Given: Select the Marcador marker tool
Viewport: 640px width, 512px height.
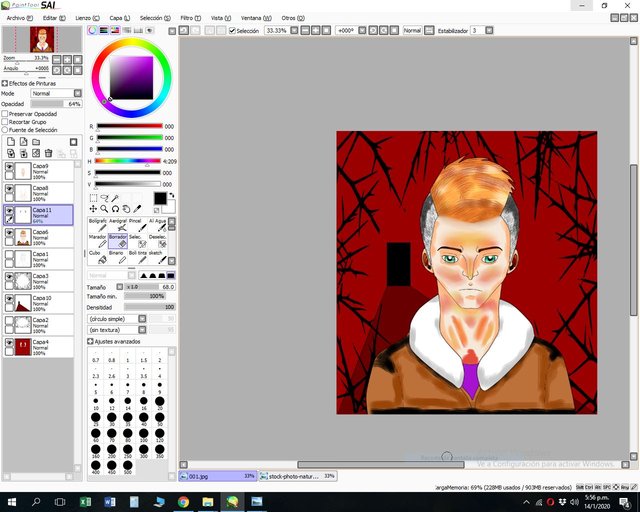Looking at the screenshot, I should (98, 241).
